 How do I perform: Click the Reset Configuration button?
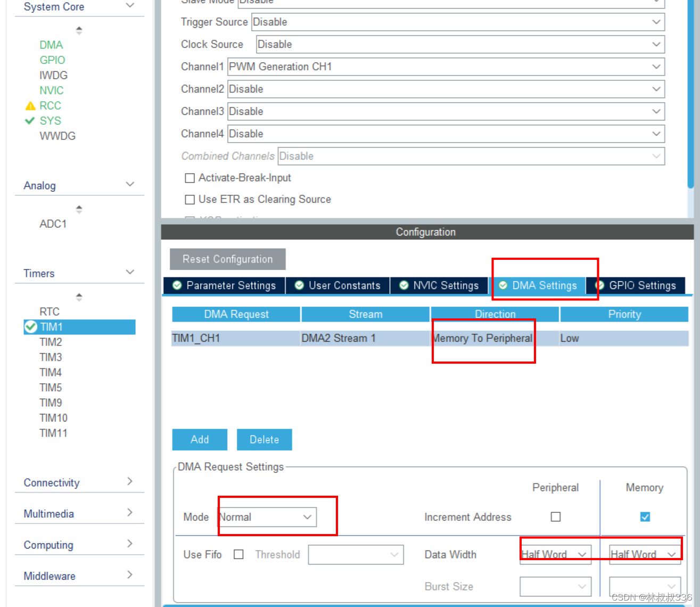(x=228, y=259)
